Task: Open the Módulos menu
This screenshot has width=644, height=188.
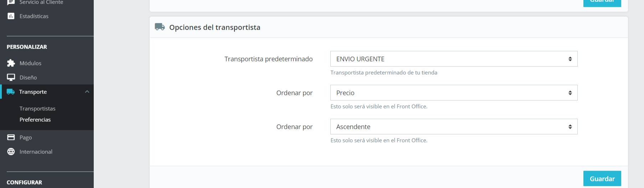Action: pos(30,63)
